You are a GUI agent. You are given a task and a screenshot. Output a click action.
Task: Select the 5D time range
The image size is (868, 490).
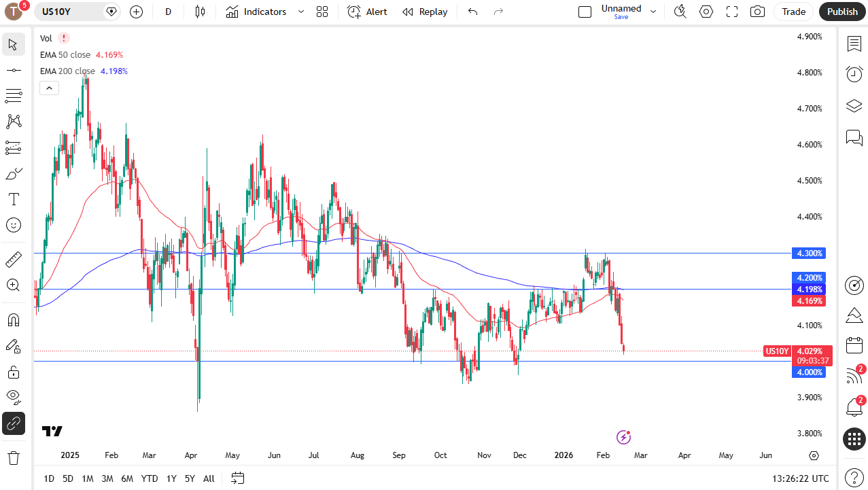pos(68,478)
